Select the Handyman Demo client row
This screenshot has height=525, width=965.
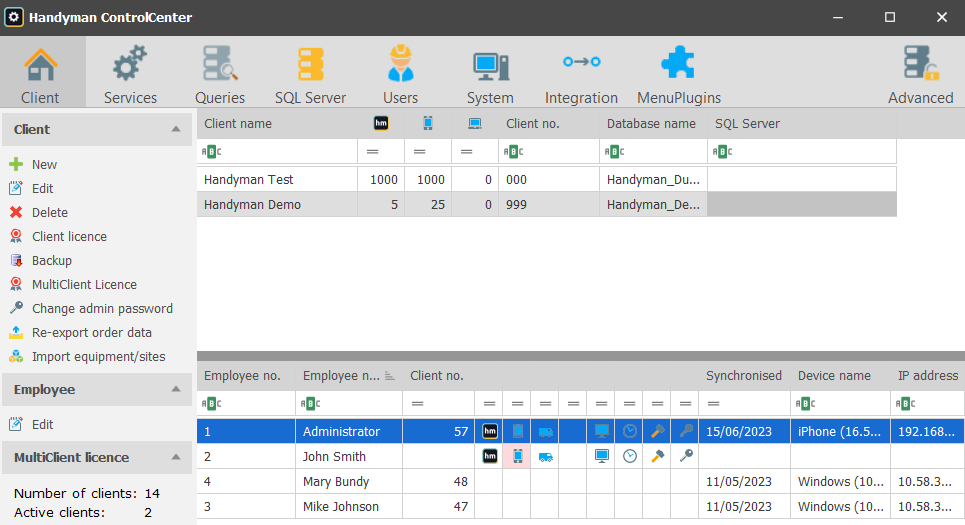tap(547, 204)
